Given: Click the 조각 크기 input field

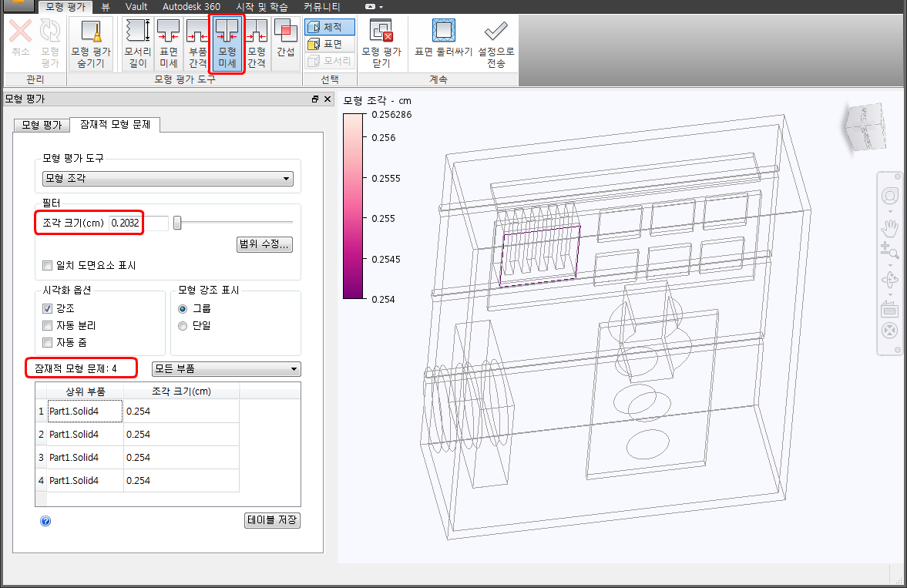Looking at the screenshot, I should (138, 223).
